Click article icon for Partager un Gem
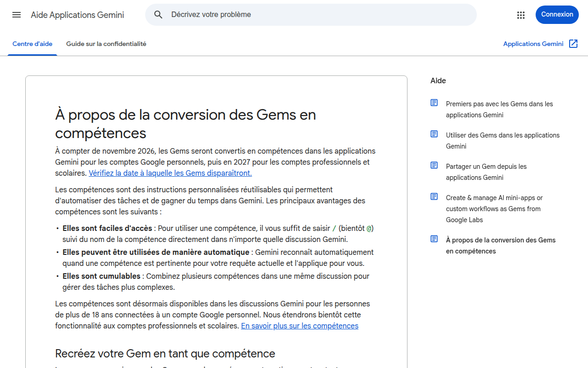The image size is (588, 368). [434, 165]
